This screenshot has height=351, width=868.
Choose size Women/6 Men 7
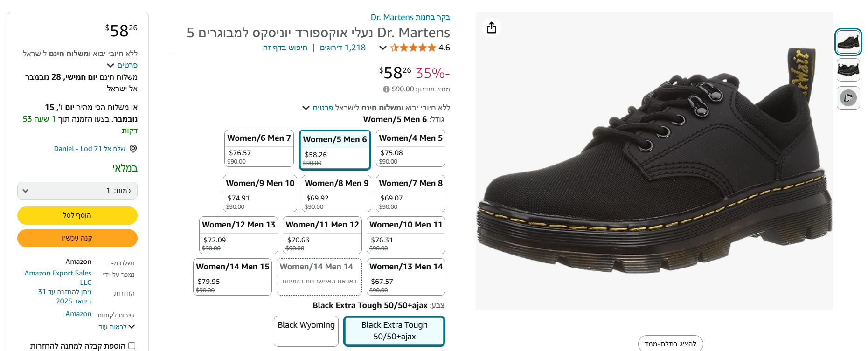[259, 148]
